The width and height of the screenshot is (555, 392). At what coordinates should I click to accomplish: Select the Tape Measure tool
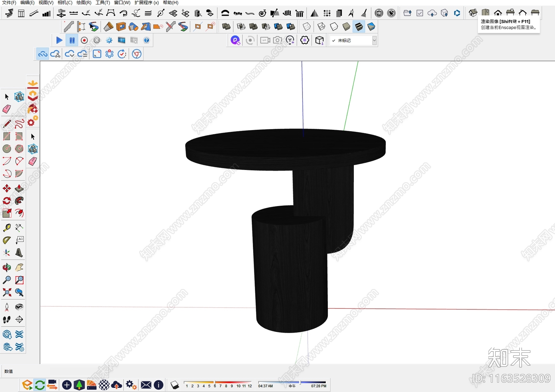(x=7, y=228)
